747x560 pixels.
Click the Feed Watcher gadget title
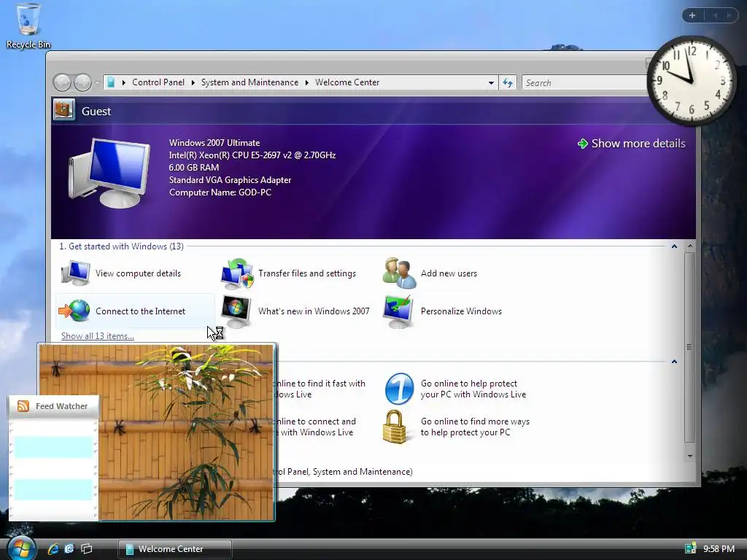61,406
